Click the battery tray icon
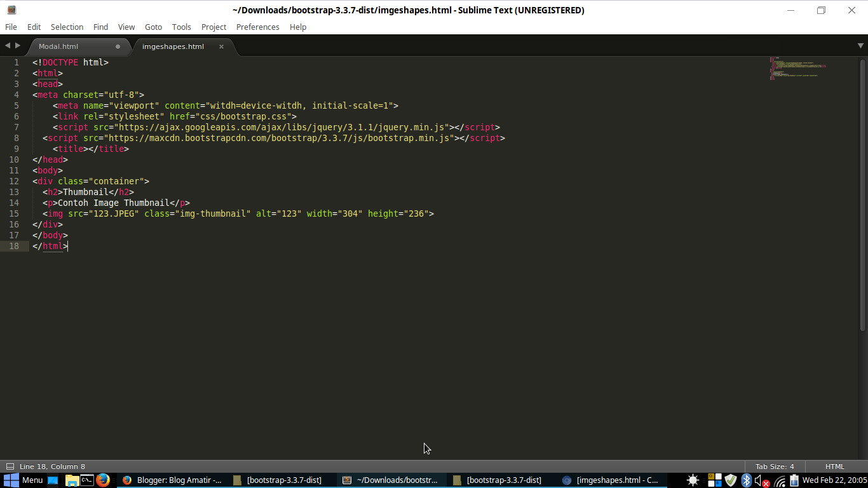The image size is (868, 488). [794, 480]
